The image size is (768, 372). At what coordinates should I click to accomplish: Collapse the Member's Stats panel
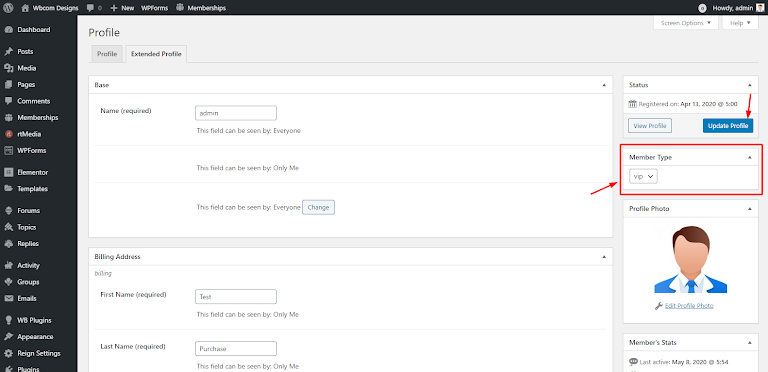[750, 343]
